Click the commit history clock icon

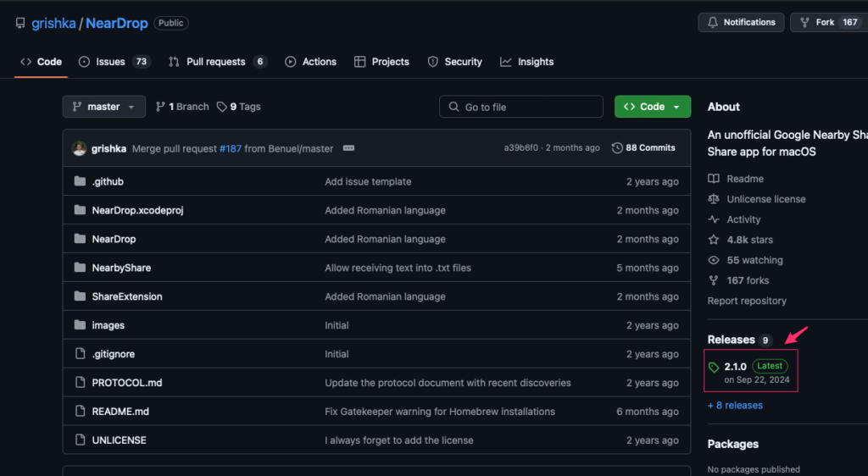617,148
